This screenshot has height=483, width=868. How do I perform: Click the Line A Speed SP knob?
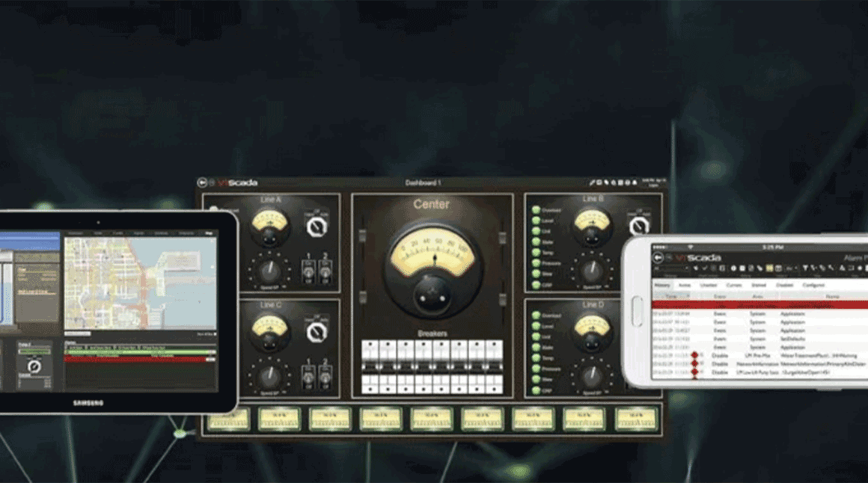click(x=269, y=271)
